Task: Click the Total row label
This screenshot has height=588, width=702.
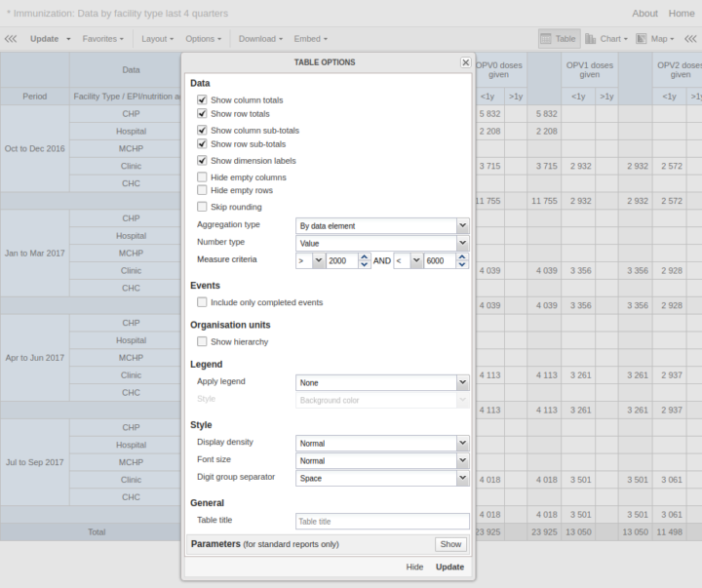Action: pos(97,532)
